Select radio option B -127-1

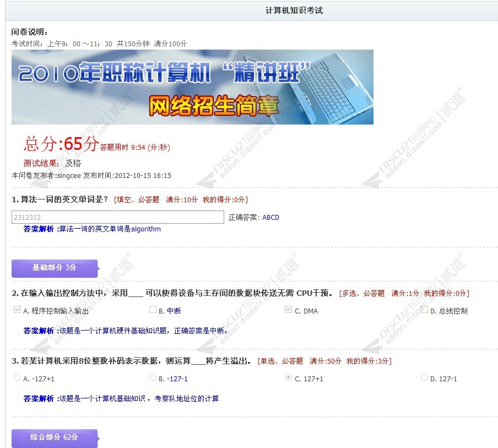tap(153, 377)
